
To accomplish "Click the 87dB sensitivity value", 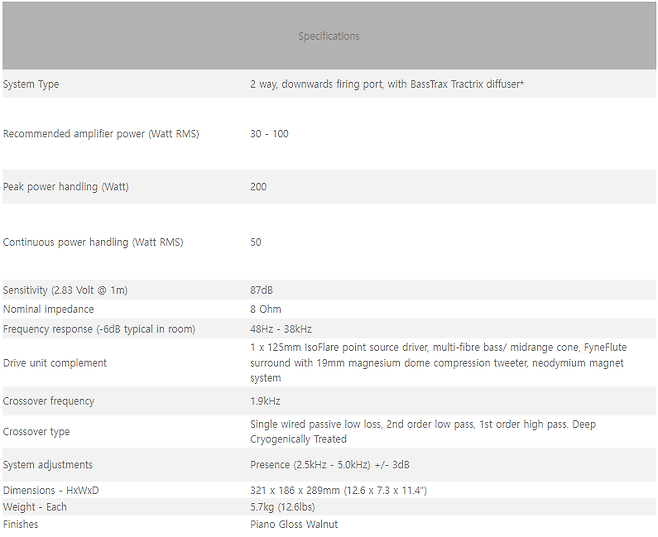I will pos(261,290).
